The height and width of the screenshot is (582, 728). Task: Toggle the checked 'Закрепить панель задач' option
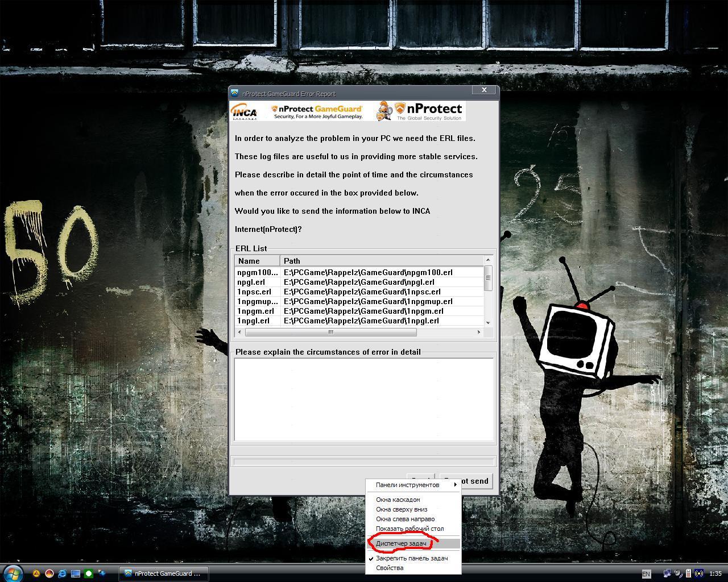pyautogui.click(x=412, y=558)
